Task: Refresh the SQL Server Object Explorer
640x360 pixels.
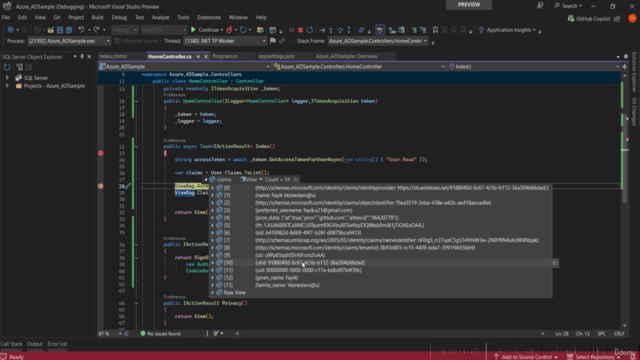Action: 7,67
